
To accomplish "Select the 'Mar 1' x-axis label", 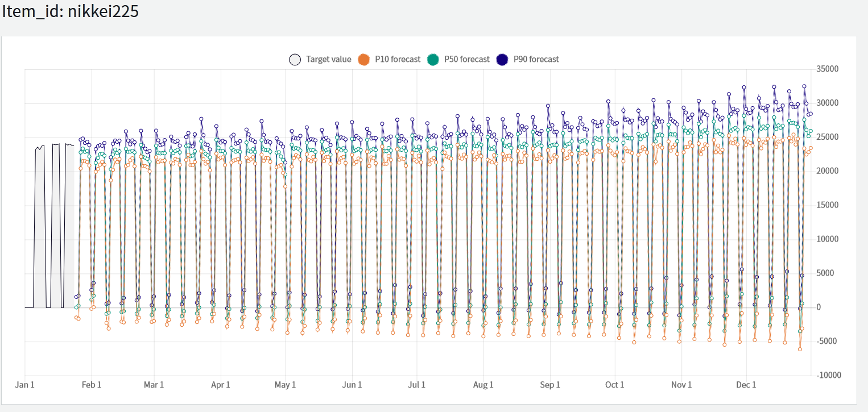I will pos(154,385).
